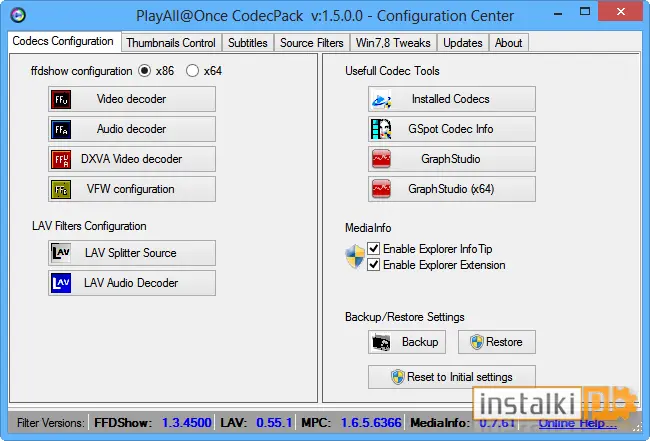The width and height of the screenshot is (650, 441).
Task: Click the ffdshow configuration label
Action: [81, 71]
